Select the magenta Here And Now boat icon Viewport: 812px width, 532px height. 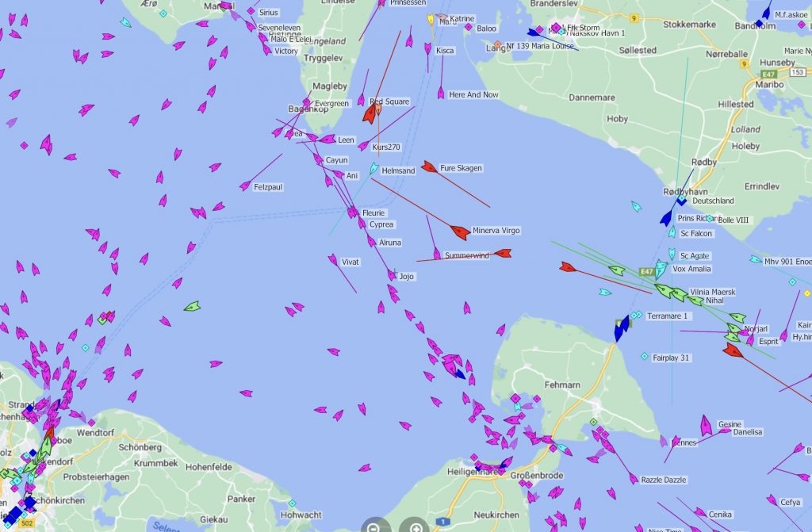pyautogui.click(x=441, y=93)
